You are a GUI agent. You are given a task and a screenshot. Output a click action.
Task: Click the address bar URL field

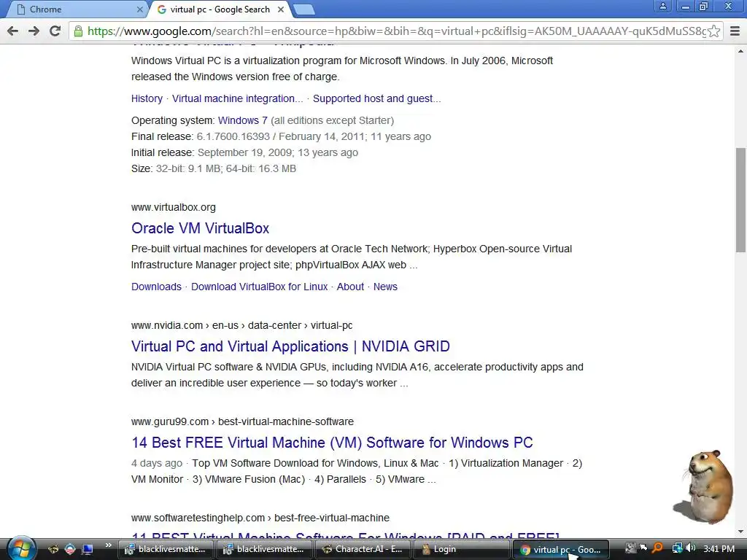(396, 31)
